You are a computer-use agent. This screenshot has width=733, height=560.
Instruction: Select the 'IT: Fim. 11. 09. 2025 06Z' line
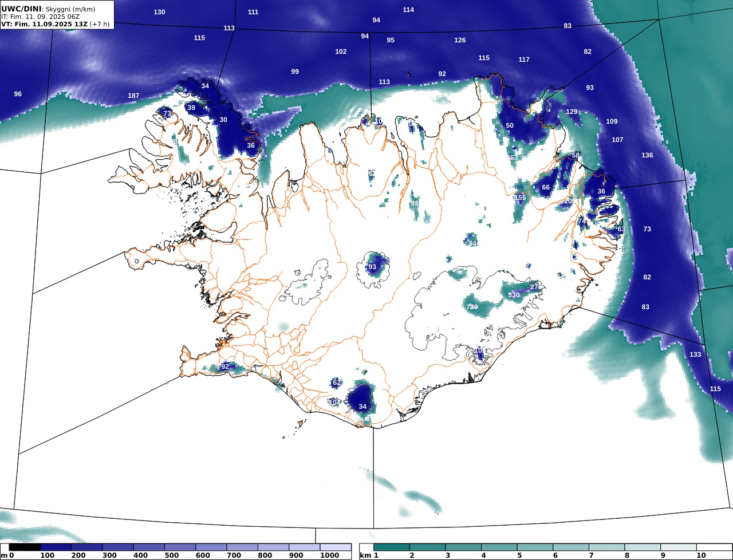41,17
